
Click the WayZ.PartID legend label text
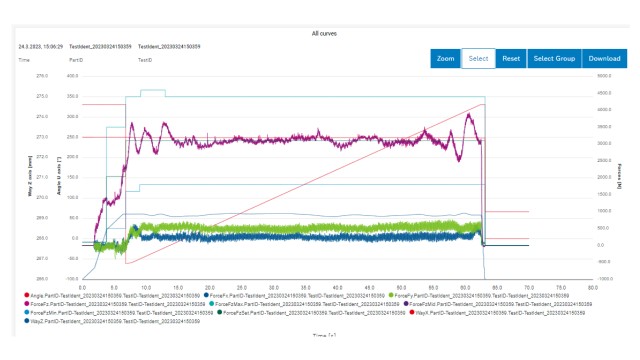pyautogui.click(x=115, y=321)
